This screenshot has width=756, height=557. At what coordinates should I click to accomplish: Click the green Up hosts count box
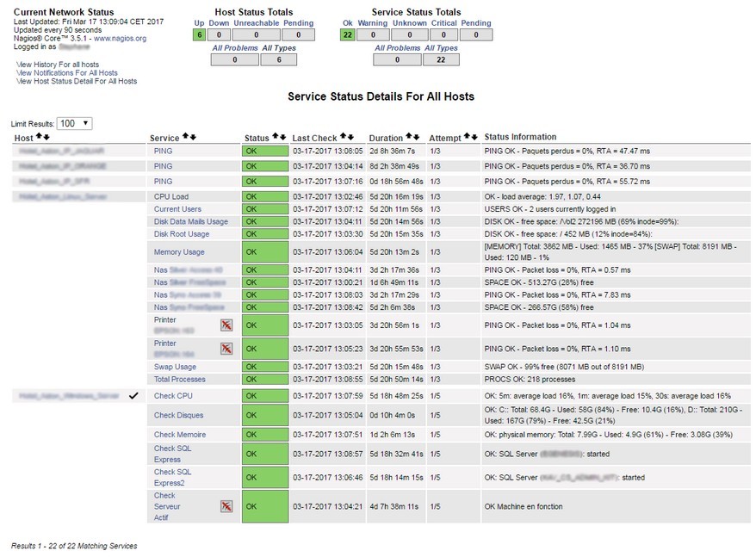pos(199,35)
